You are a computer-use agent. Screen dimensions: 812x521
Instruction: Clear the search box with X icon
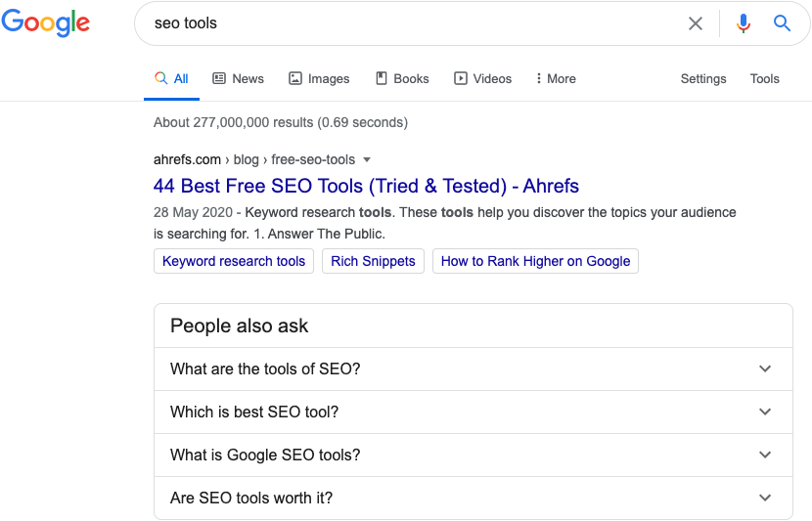pyautogui.click(x=695, y=23)
